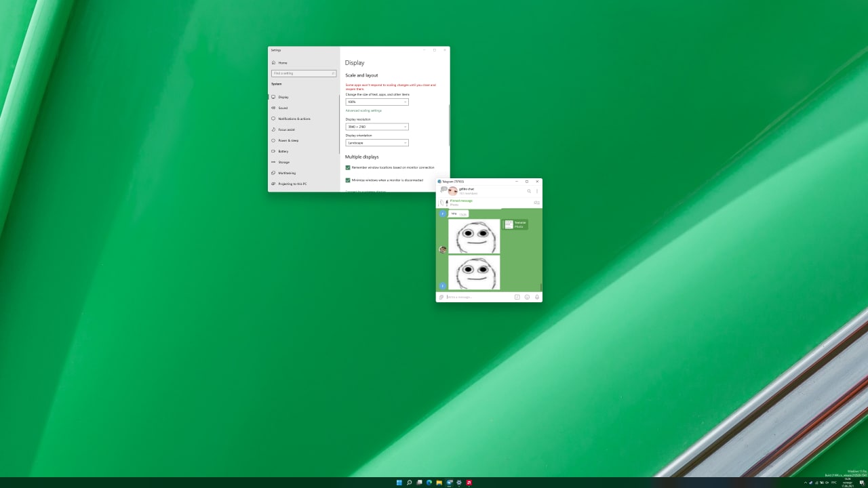Click the Find a setting search box
The image size is (868, 488).
point(303,73)
